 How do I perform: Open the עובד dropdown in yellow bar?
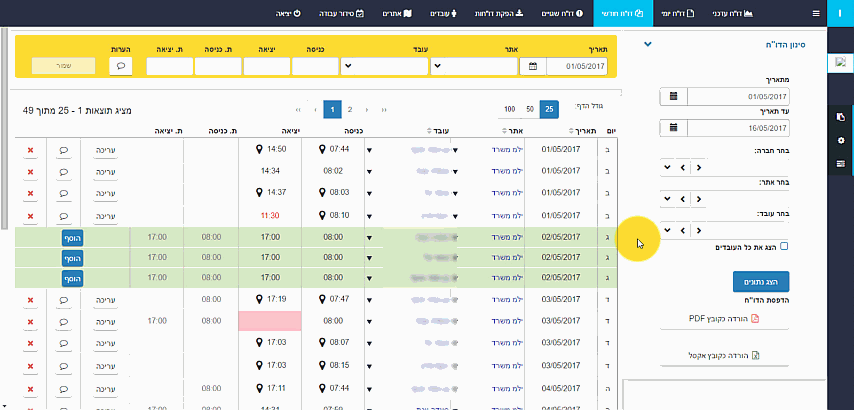(x=384, y=66)
